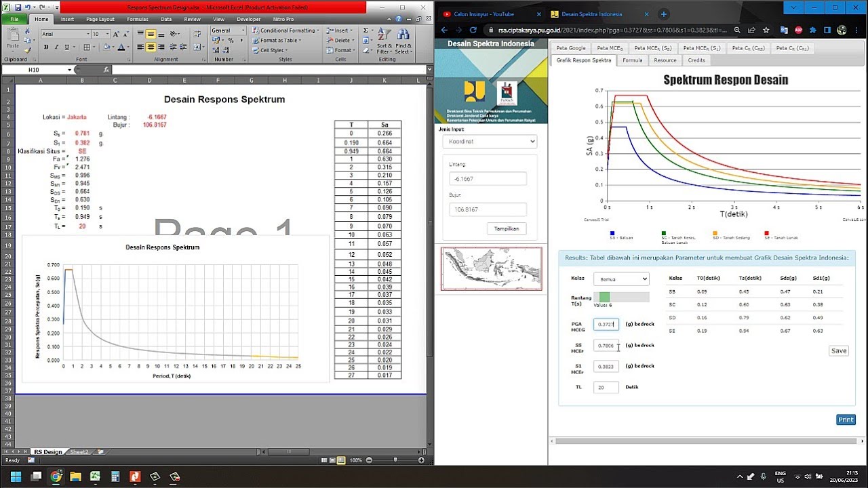Click the Lintang input field
The height and width of the screenshot is (488, 868).
tap(488, 178)
